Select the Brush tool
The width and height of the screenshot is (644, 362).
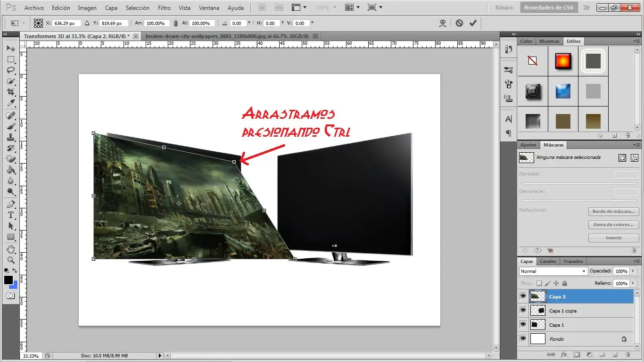click(x=10, y=126)
